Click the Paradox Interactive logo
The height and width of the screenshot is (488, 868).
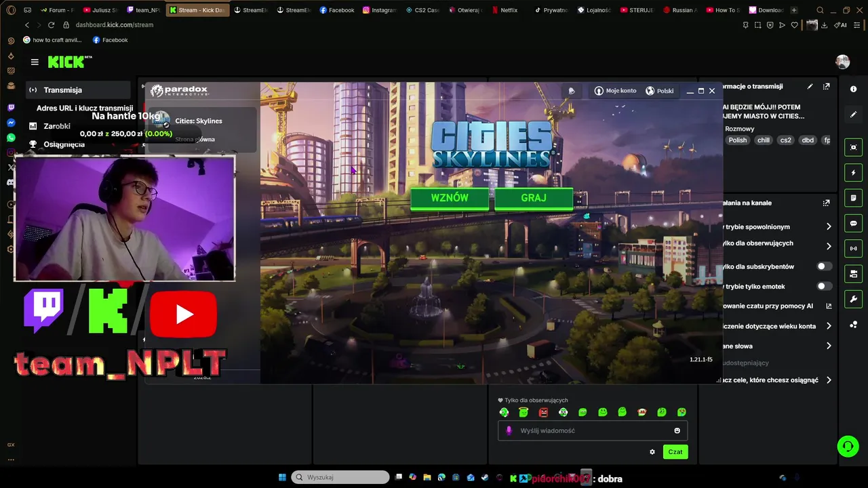(180, 91)
